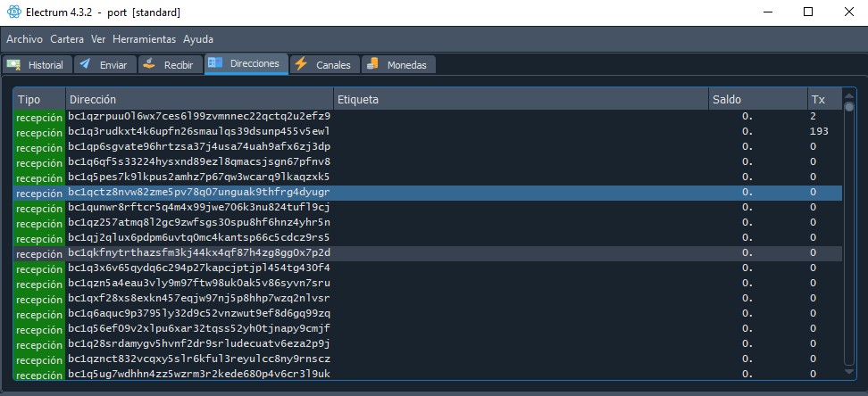Viewport: 868px width, 396px height.
Task: Close the Electrum window
Action: [x=848, y=12]
